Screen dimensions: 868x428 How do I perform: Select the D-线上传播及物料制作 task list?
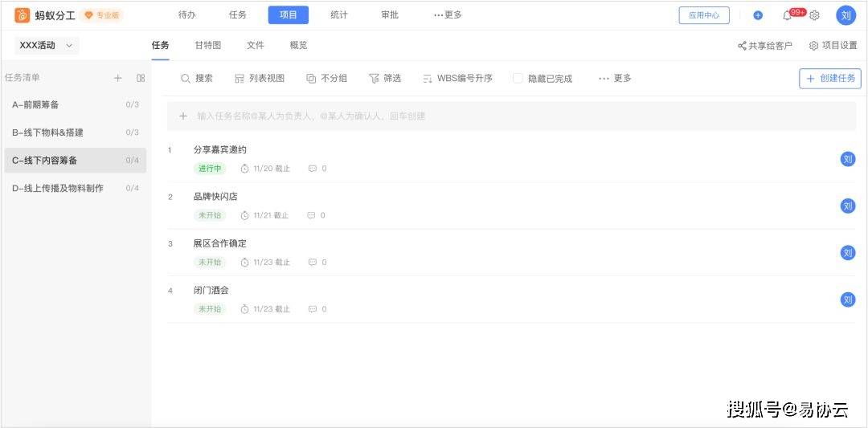[76, 188]
